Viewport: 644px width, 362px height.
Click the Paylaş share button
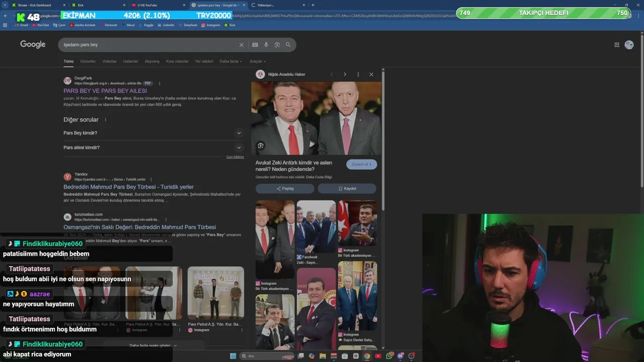coord(285,189)
